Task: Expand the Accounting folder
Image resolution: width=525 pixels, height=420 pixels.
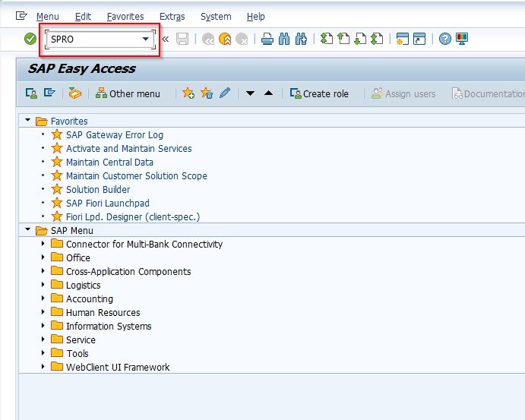Action: [43, 298]
